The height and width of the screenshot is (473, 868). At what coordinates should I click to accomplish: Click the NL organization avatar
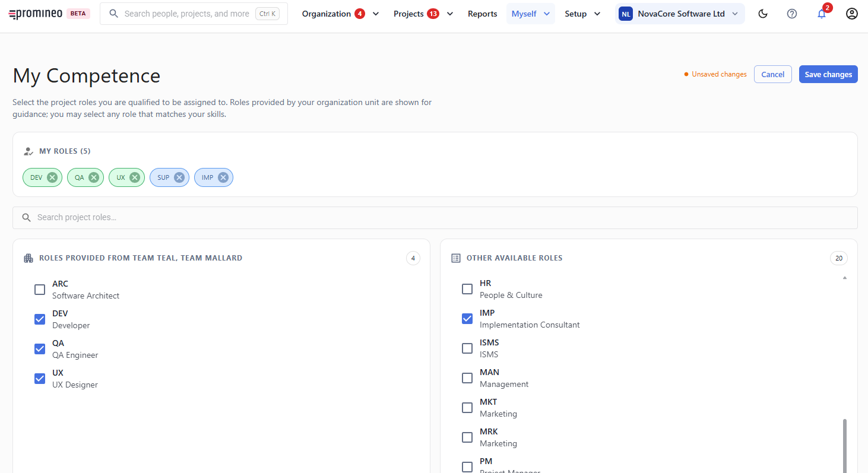click(x=626, y=14)
